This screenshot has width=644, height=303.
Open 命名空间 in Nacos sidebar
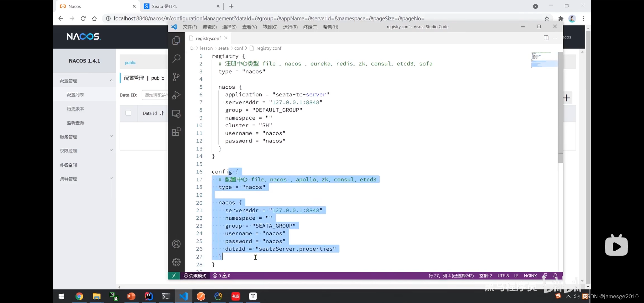[x=68, y=165]
